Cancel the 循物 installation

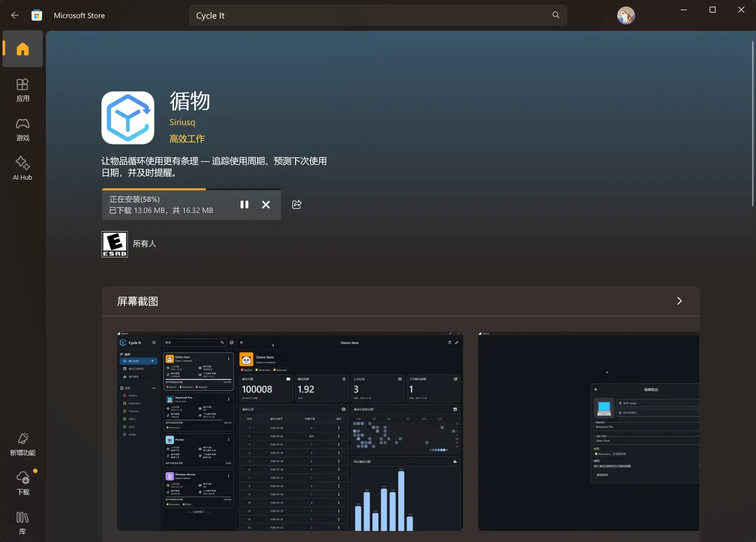tap(266, 204)
